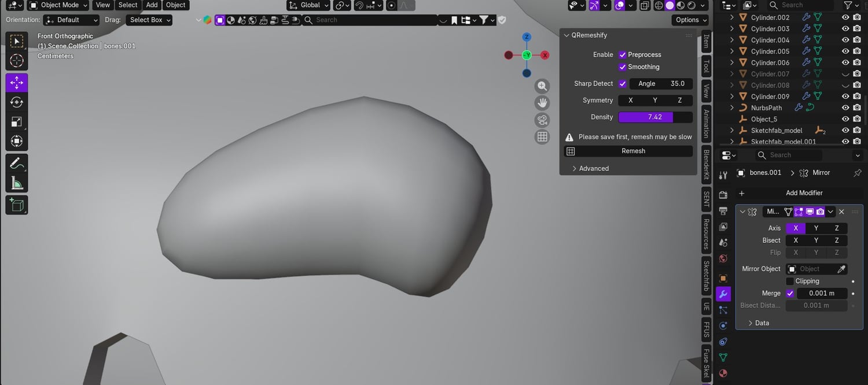The image size is (868, 385).
Task: Open the Render properties tab icon
Action: [723, 195]
